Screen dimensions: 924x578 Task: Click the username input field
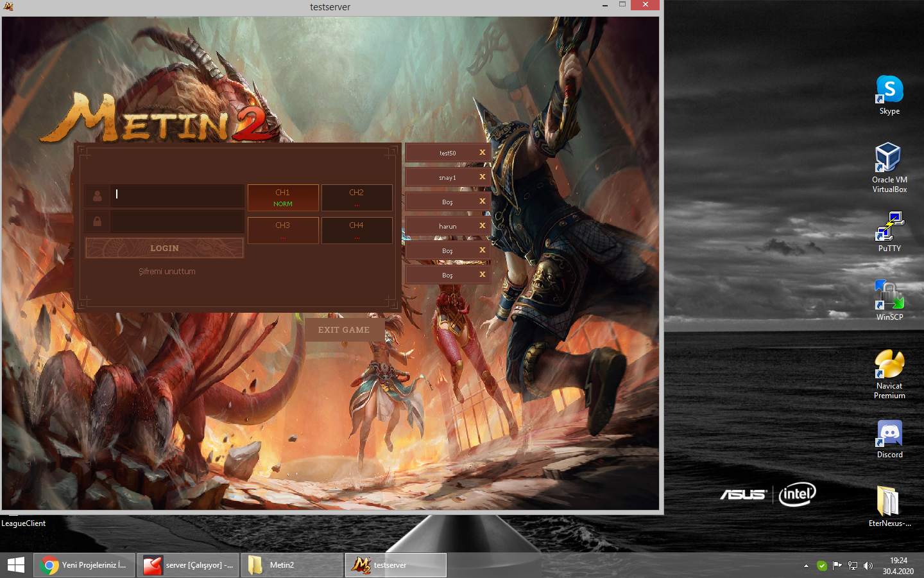[177, 196]
